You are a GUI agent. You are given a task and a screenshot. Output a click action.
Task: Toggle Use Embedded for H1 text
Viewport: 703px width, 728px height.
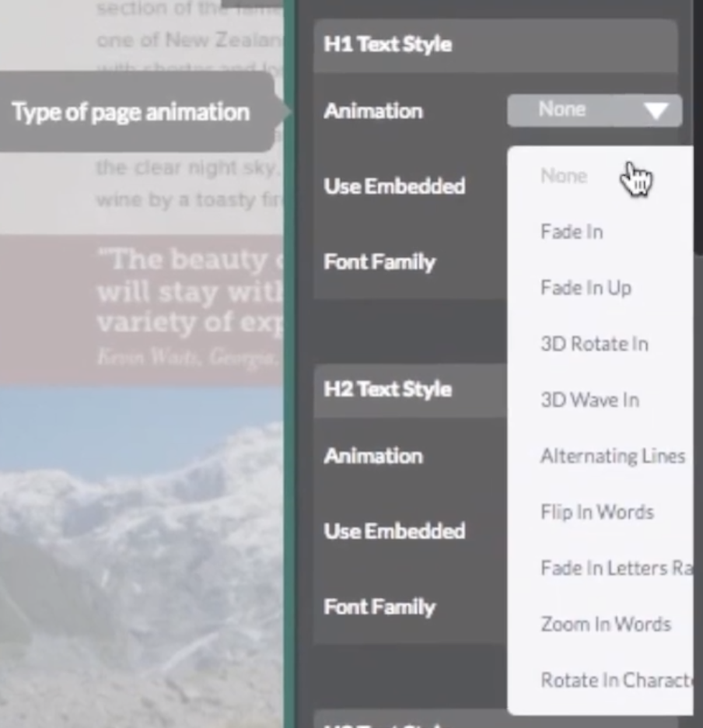tap(394, 186)
